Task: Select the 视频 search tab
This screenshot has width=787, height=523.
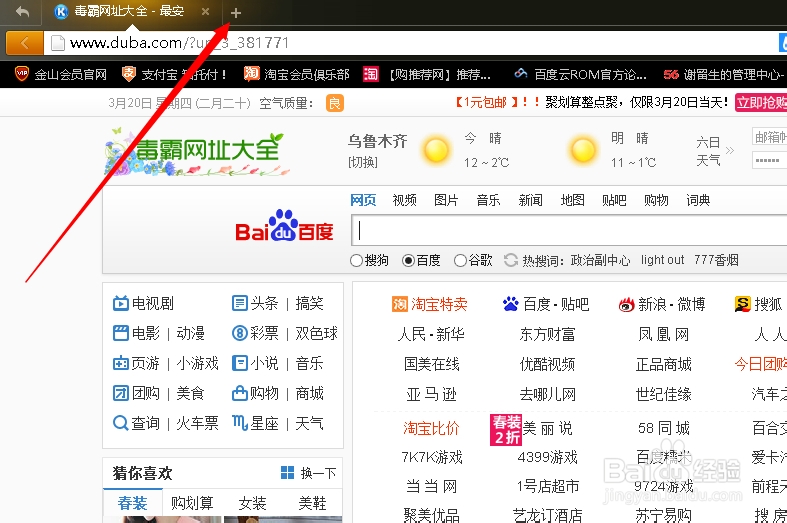Action: coord(405,200)
